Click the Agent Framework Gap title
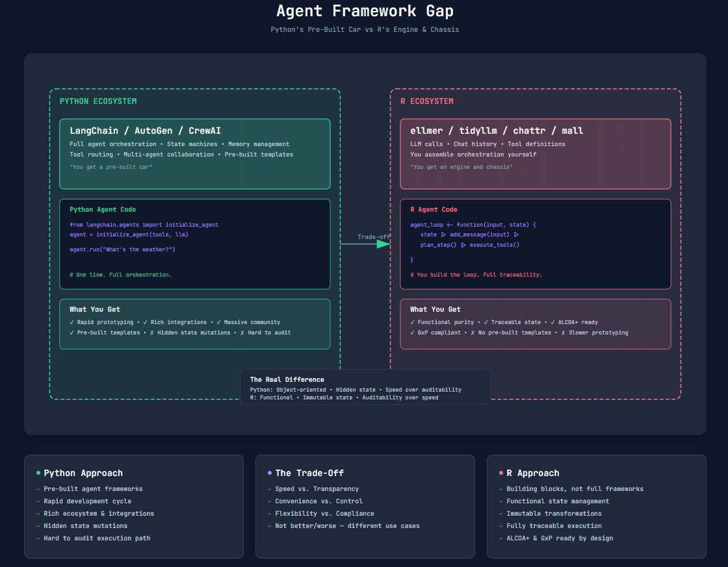 pos(364,11)
